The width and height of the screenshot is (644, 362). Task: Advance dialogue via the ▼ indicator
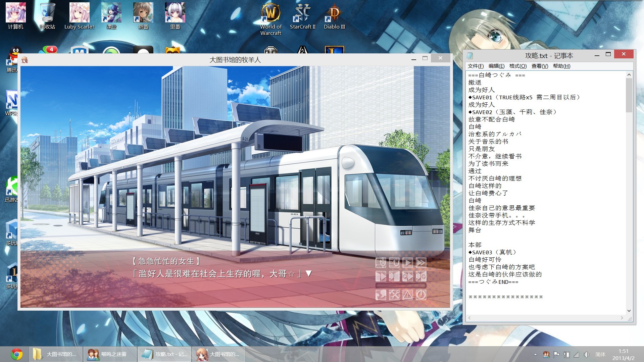pos(309,273)
